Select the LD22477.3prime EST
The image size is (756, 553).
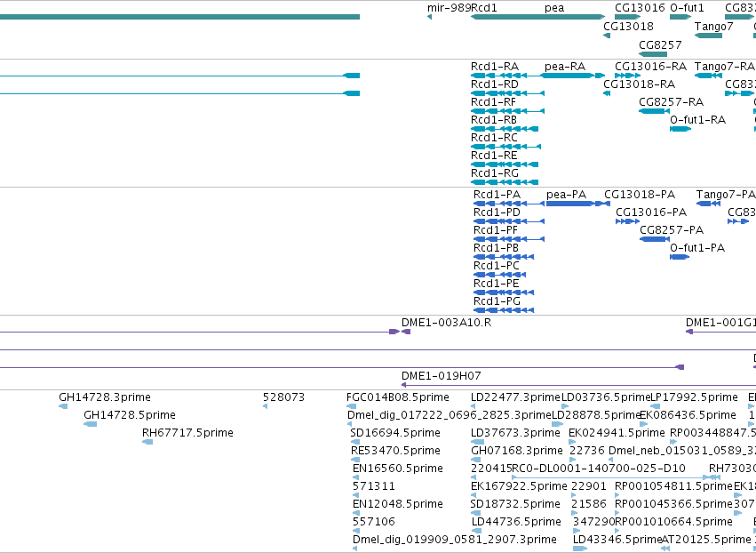(x=473, y=406)
